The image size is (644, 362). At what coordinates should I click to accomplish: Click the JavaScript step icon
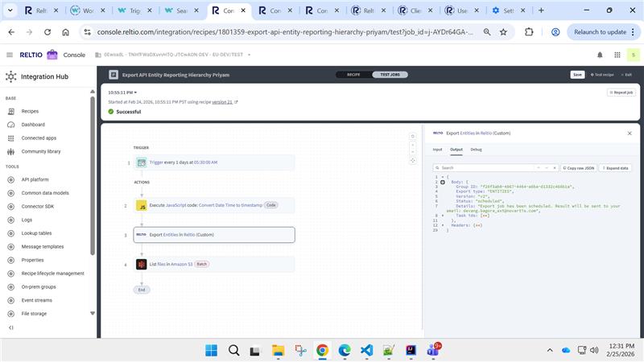142,205
